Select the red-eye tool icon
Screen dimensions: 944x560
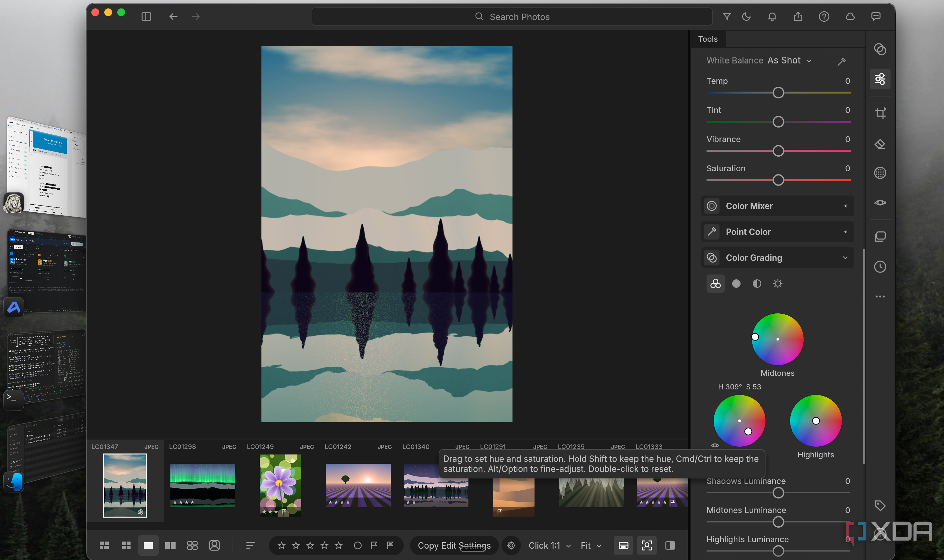[880, 203]
